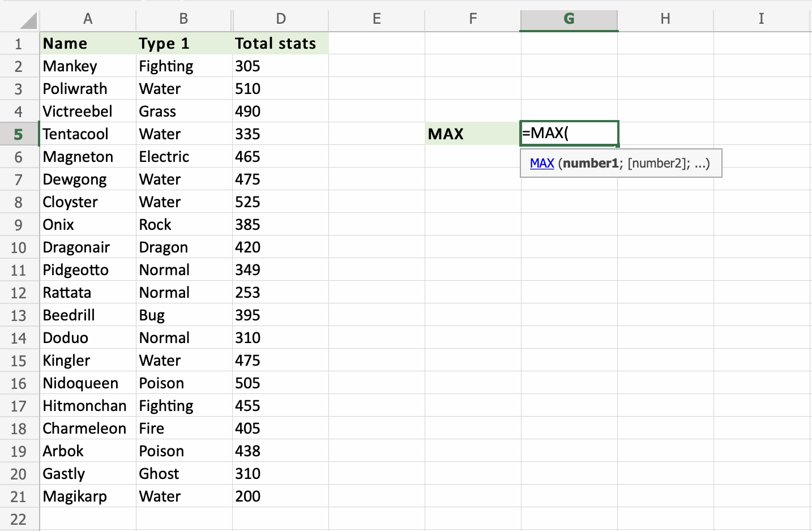The image size is (812, 531).
Task: Select the Name header cell
Action: [88, 44]
